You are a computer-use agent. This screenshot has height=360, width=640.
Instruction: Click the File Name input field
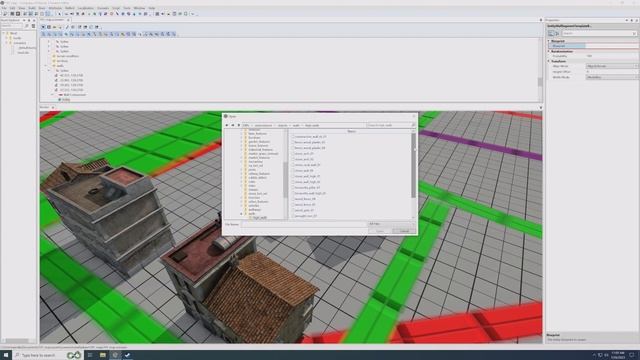304,224
